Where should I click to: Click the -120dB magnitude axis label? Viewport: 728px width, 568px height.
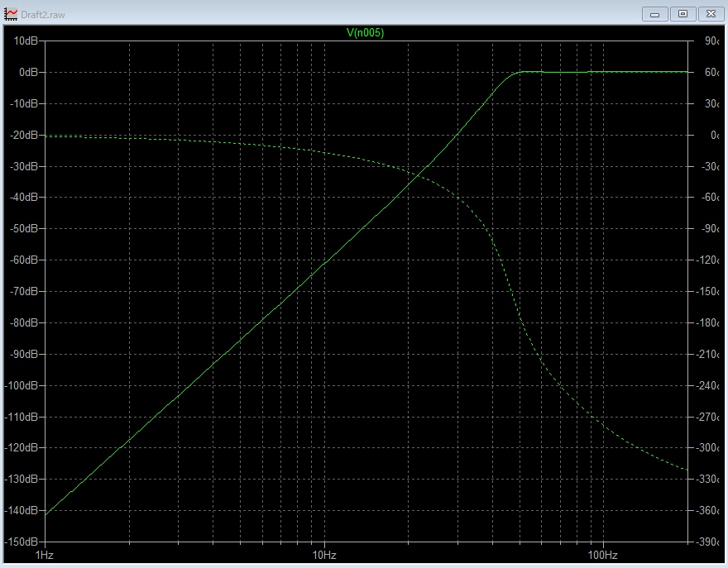click(x=22, y=448)
